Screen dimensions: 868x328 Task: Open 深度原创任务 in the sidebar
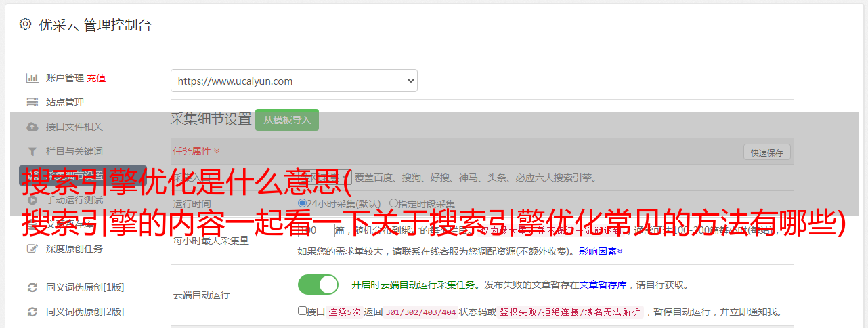74,249
